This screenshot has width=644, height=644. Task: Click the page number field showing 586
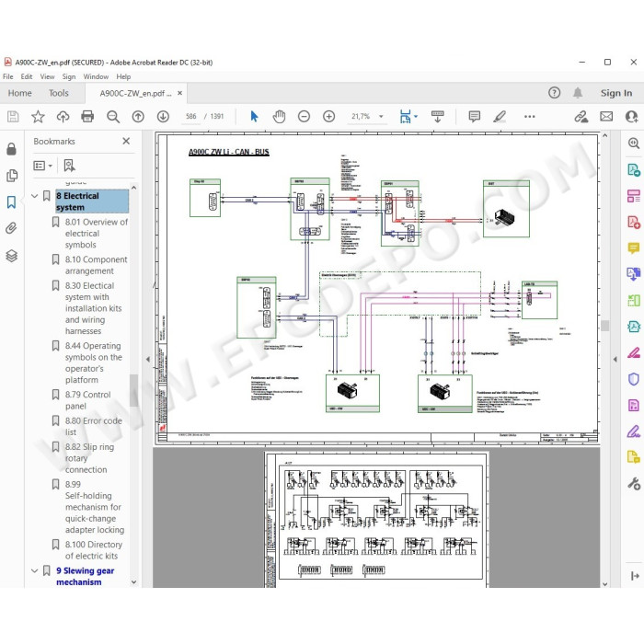pyautogui.click(x=191, y=117)
